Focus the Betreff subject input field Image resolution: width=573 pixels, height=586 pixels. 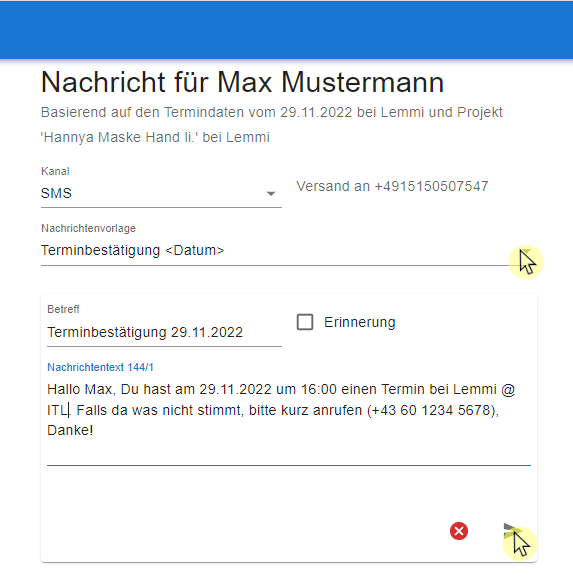164,332
